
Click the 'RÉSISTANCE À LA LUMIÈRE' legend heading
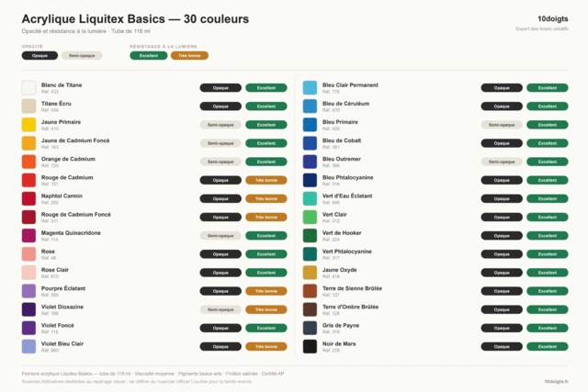[164, 47]
